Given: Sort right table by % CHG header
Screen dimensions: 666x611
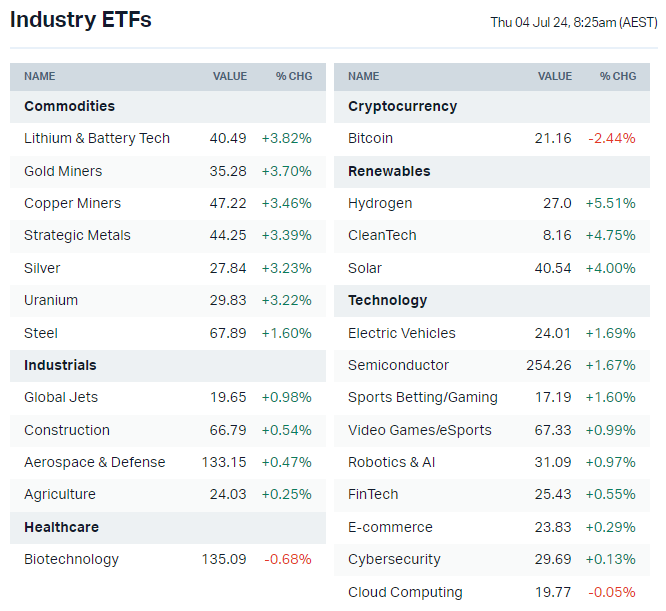Looking at the screenshot, I should pos(618,76).
